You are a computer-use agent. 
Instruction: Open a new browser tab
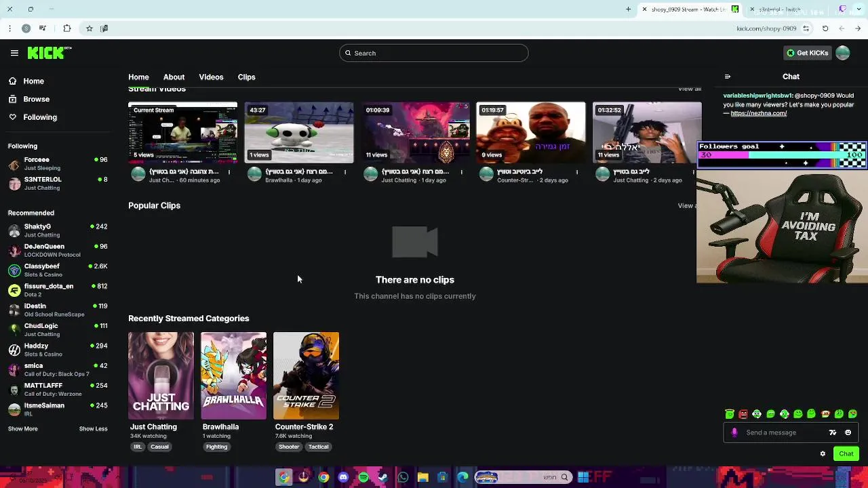pos(628,9)
